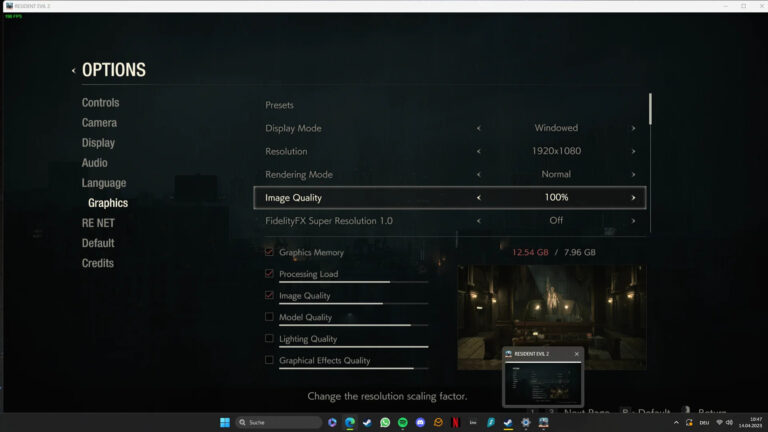Open the Settings gear in taskbar

[x=526, y=422]
